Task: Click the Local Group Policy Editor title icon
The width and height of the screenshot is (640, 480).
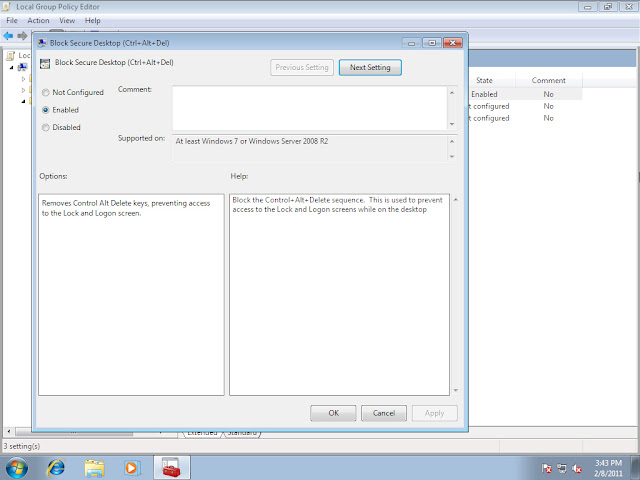Action: 6,7
